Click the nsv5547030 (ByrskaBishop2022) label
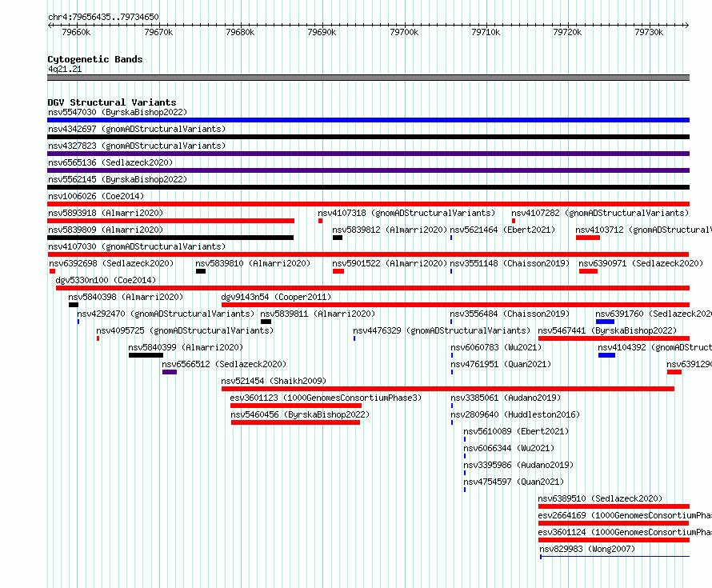The width and height of the screenshot is (712, 588). (118, 112)
